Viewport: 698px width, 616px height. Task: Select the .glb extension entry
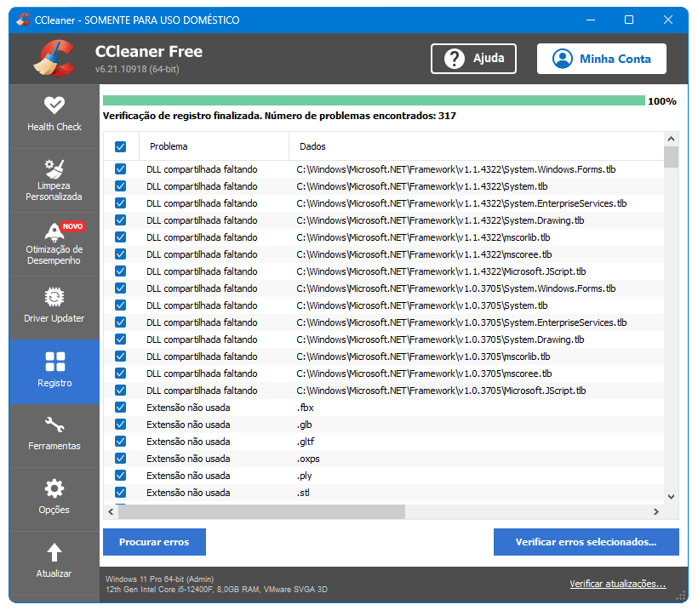click(x=305, y=425)
